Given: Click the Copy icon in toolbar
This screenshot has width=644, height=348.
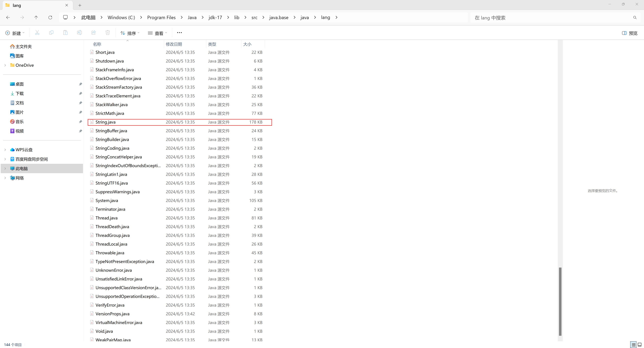Looking at the screenshot, I should (51, 33).
